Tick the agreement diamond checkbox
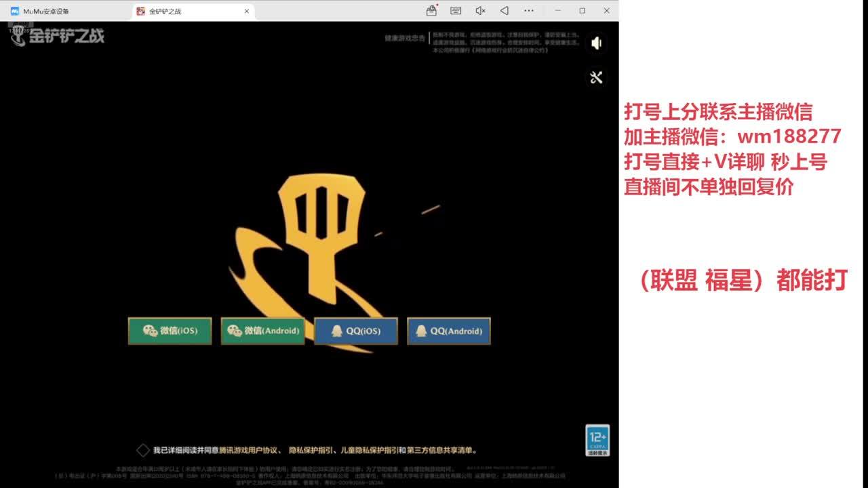868x488 pixels. [143, 450]
